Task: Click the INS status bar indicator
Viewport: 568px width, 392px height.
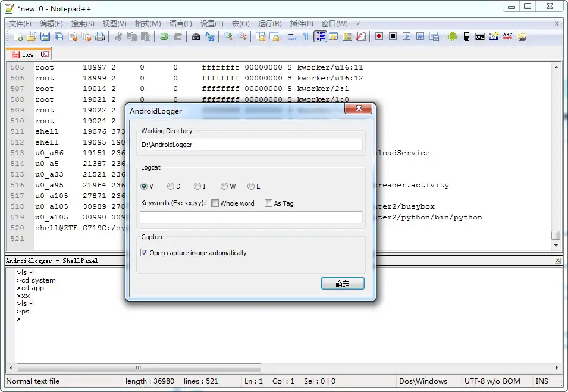Action: click(x=542, y=381)
